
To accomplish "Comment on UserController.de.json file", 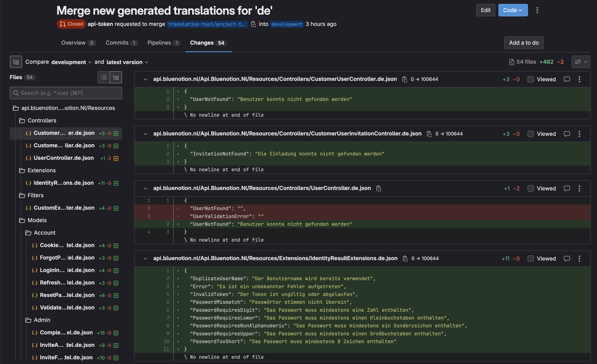I will tap(567, 189).
